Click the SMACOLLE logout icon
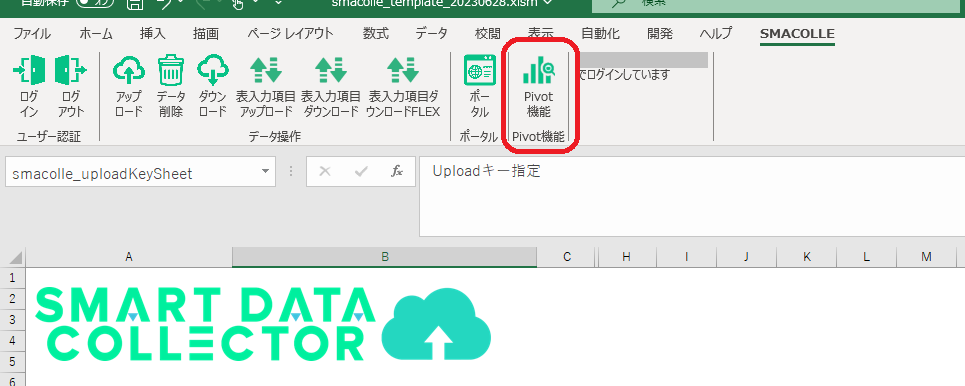The width and height of the screenshot is (965, 386). pos(71,70)
